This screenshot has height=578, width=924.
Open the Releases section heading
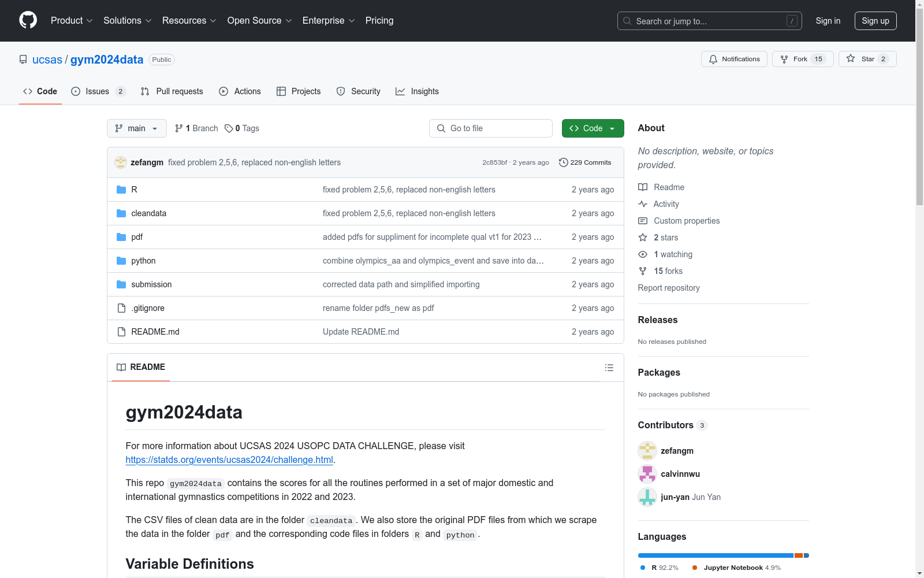click(658, 320)
